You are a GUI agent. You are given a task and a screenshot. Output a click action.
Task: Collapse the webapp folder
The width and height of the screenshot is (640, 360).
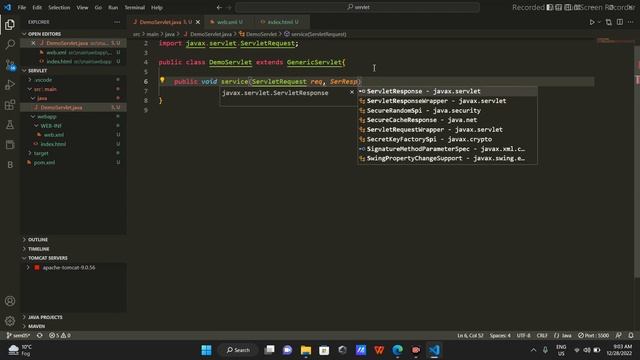tap(47, 117)
